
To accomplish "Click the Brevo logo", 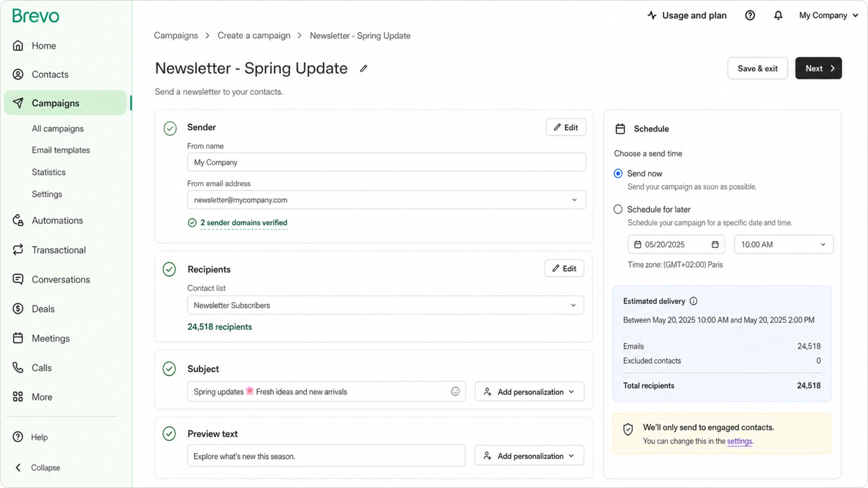I will (x=36, y=16).
